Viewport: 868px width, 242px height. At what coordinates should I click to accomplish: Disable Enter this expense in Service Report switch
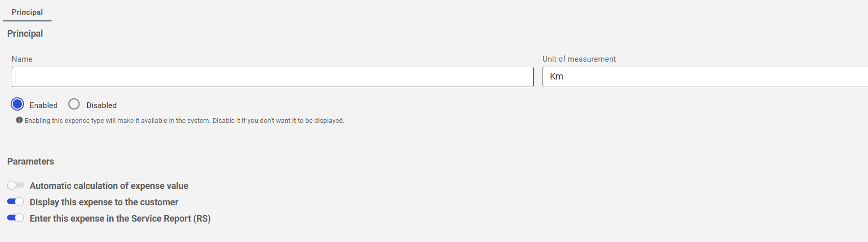point(15,218)
